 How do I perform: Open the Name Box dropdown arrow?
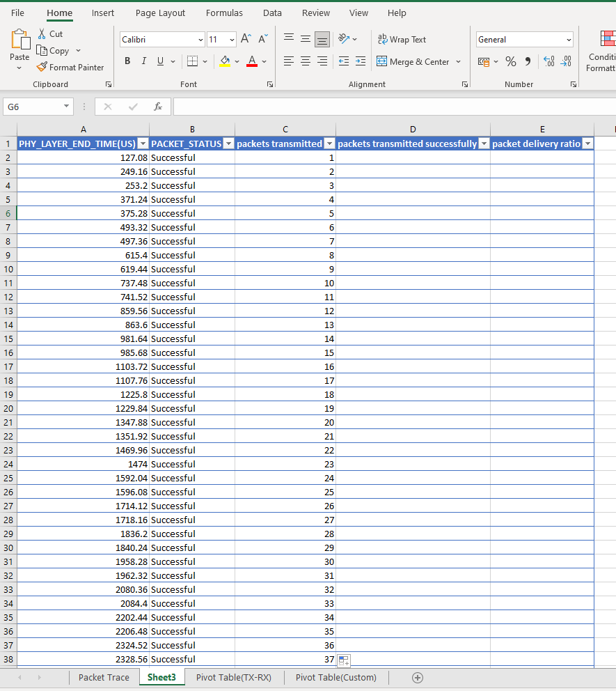click(x=66, y=106)
